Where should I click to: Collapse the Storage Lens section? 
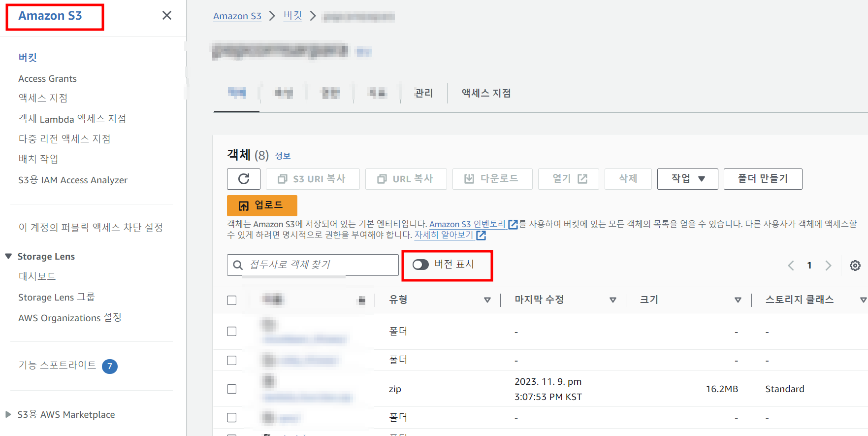point(8,256)
